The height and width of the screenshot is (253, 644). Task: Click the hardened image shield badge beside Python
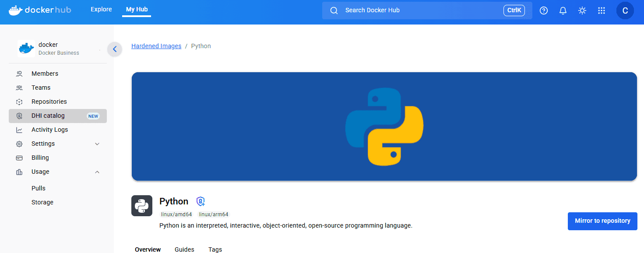(x=201, y=201)
